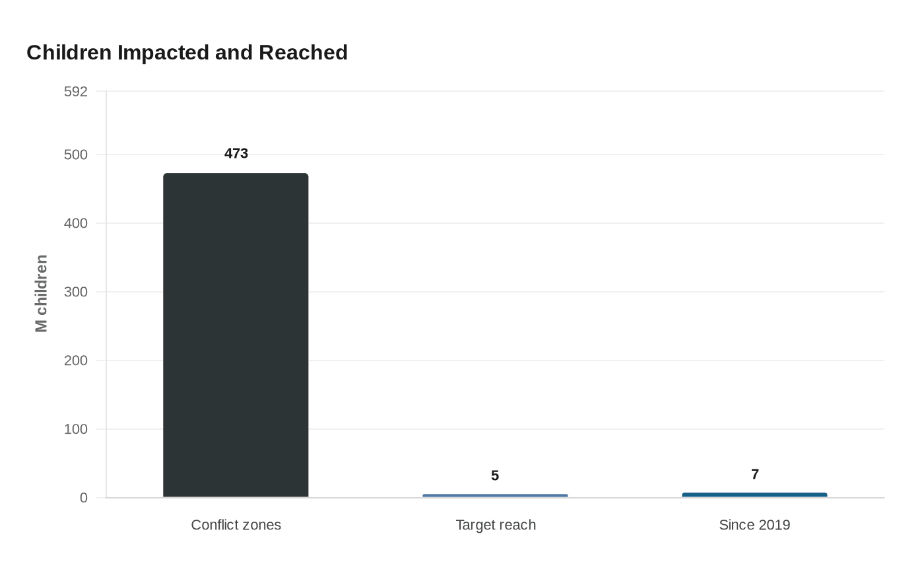Click the 500 horizontal gridline

[x=495, y=154]
